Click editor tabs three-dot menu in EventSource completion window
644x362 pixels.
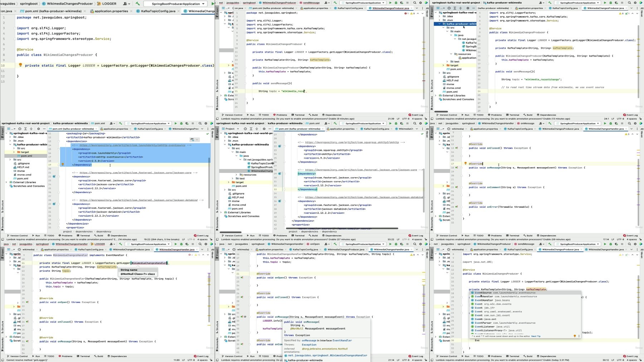click(x=637, y=250)
